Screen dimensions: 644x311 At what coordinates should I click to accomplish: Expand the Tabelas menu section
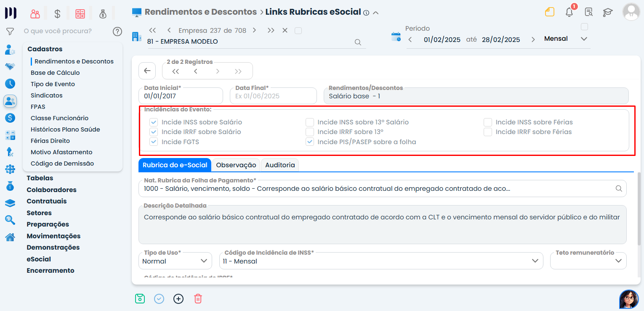40,178
